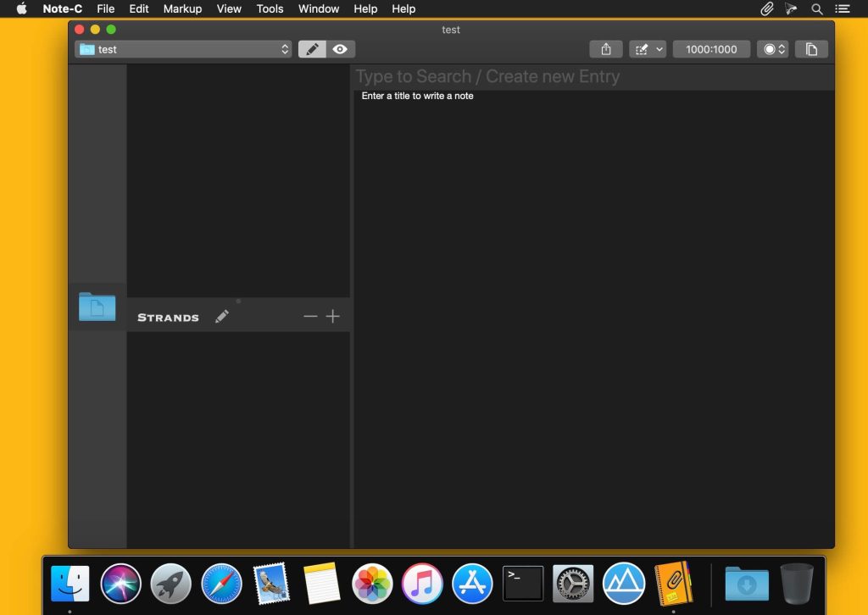Open the Tools menu

coord(270,8)
